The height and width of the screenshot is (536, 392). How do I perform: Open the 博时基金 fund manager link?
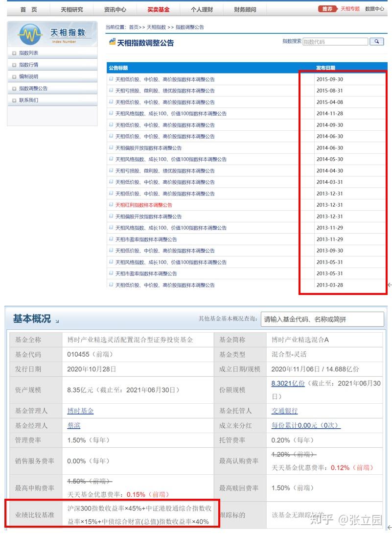click(80, 411)
